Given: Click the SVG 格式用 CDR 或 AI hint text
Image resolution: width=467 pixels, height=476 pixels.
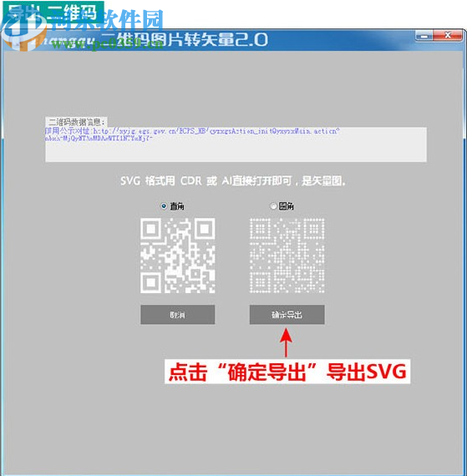Looking at the screenshot, I should pyautogui.click(x=233, y=181).
